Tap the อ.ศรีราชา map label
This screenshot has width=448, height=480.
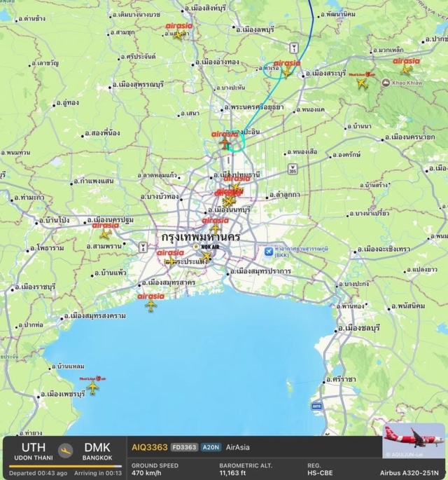pos(341,379)
